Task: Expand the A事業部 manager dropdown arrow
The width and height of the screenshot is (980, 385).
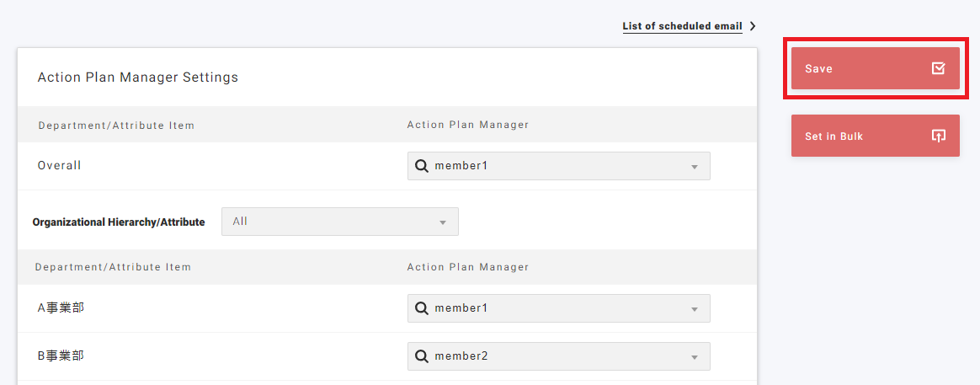Action: point(695,309)
